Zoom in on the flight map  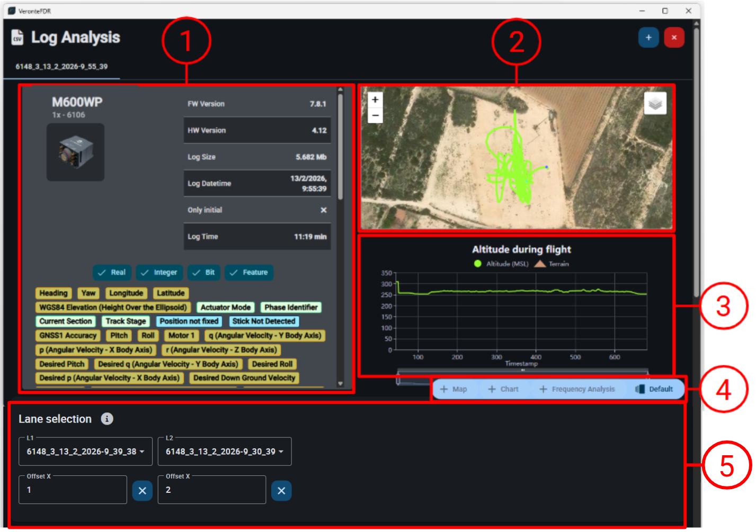click(375, 100)
